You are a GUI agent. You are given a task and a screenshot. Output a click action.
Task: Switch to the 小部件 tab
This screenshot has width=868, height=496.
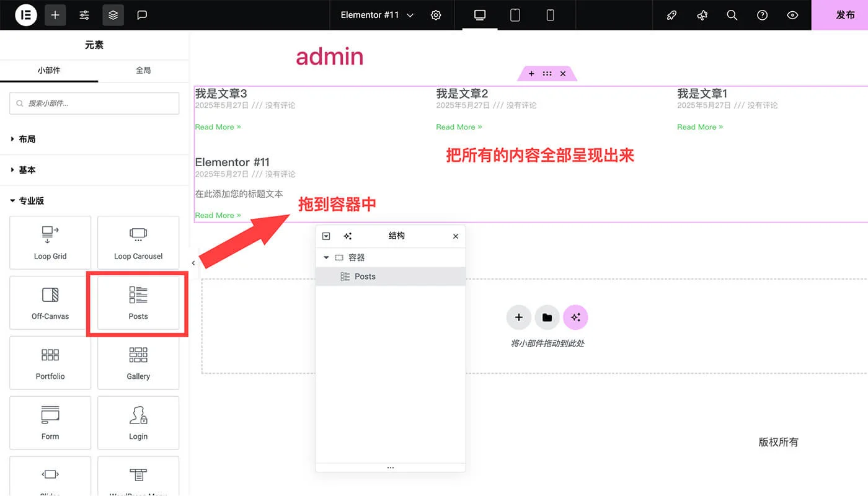pyautogui.click(x=49, y=70)
